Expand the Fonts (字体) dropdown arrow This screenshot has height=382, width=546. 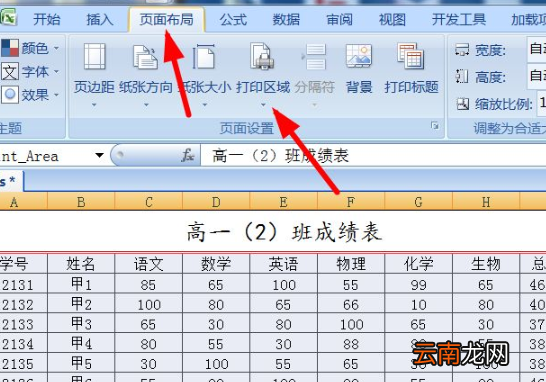coord(56,72)
